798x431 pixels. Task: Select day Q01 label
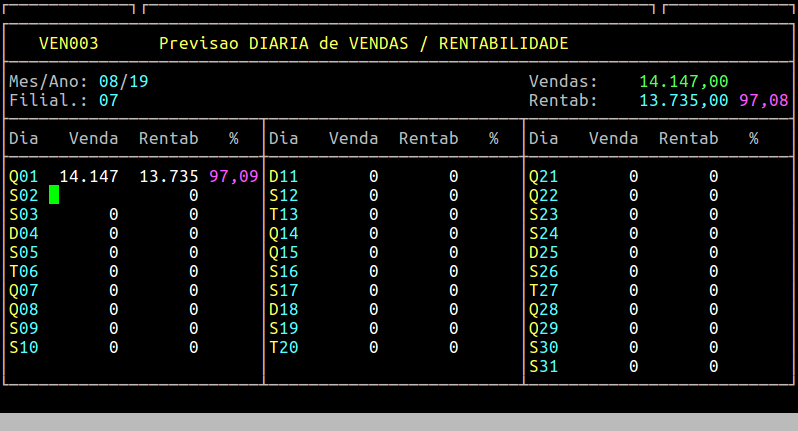click(23, 176)
